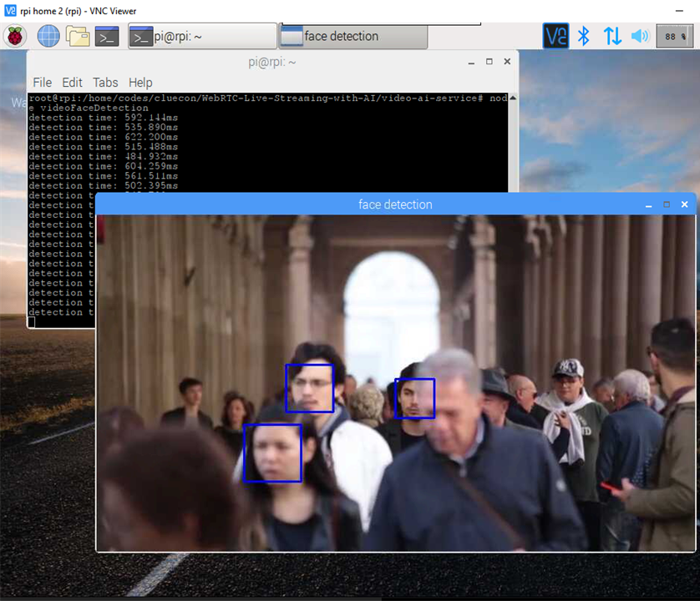Minimize the face detection window
The image size is (700, 601).
tap(648, 205)
